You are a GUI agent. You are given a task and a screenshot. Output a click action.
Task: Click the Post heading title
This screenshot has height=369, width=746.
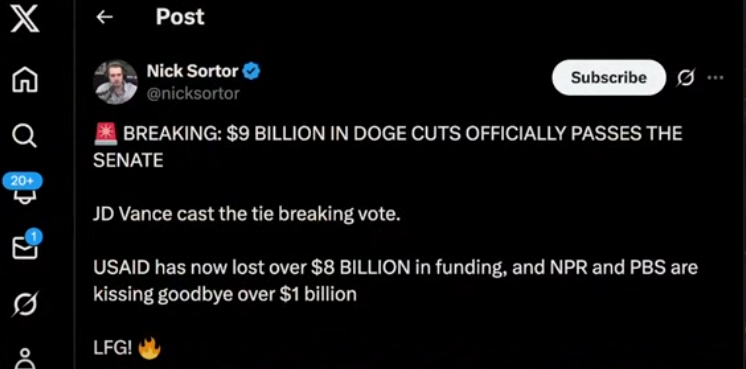180,17
